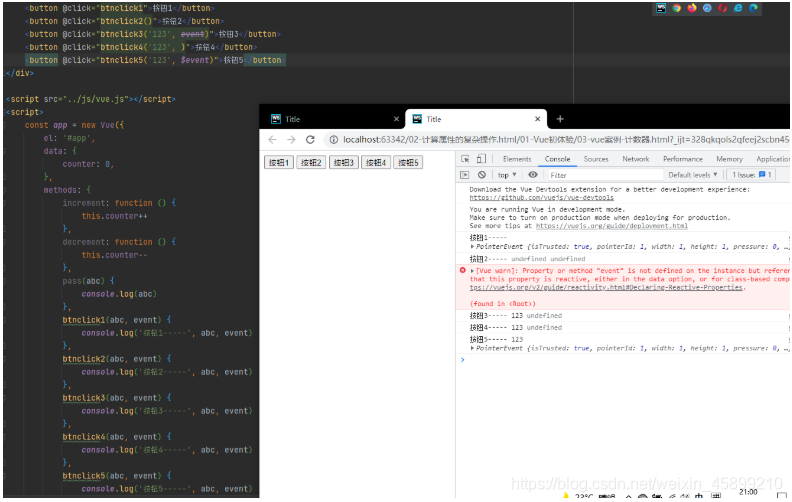Expand the Vue warn error message
This screenshot has height=502, width=792.
coord(472,271)
